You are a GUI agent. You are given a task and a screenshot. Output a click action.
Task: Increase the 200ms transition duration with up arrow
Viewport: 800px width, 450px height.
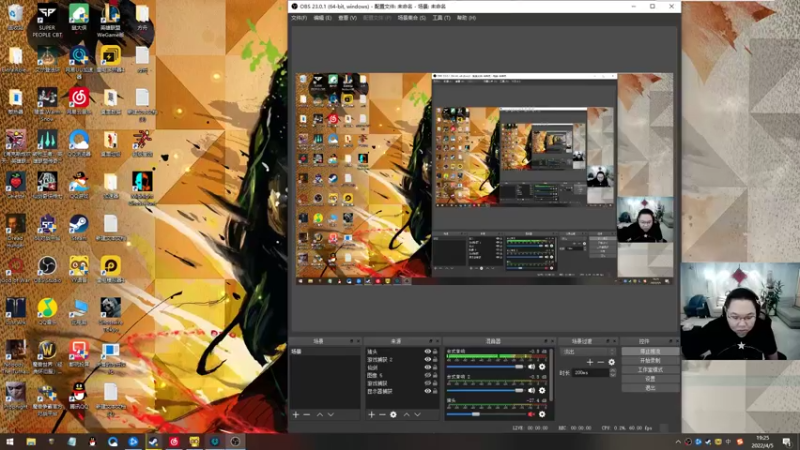(613, 371)
